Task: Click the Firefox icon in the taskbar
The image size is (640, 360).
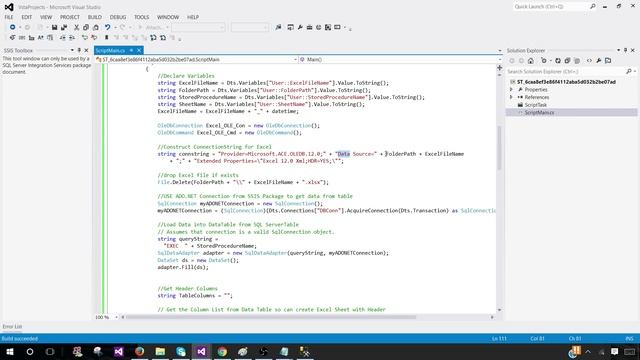Action: [139, 351]
